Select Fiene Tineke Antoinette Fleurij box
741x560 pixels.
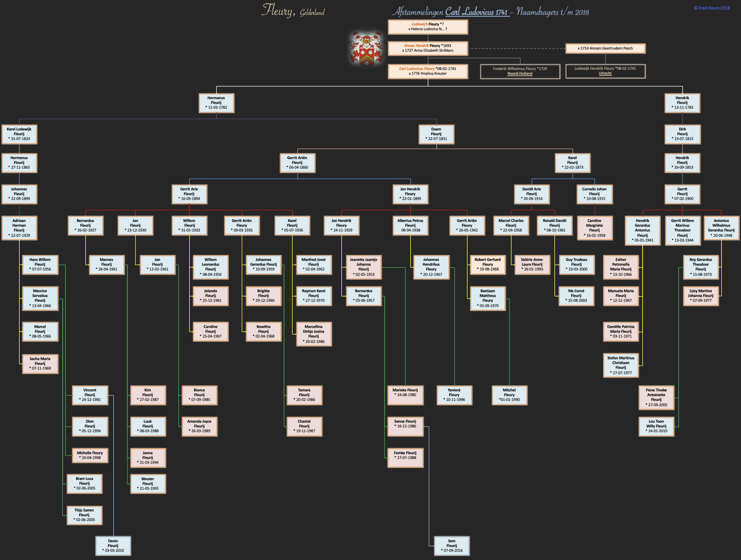[x=656, y=397]
